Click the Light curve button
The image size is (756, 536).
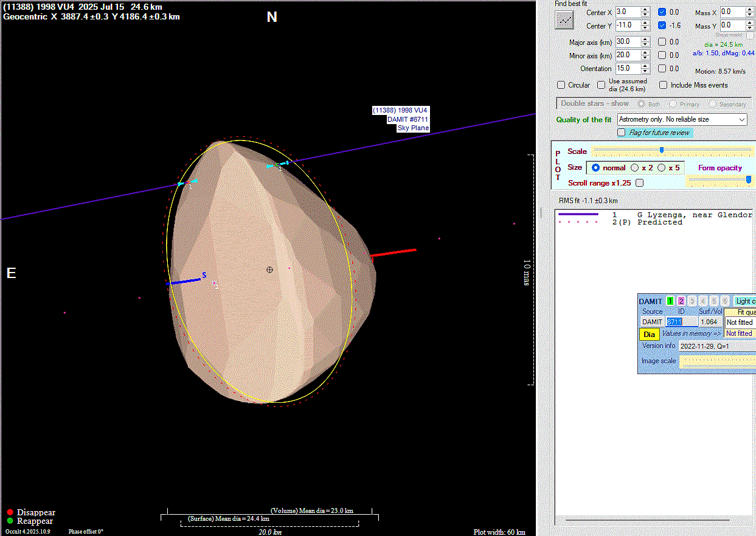tap(744, 301)
